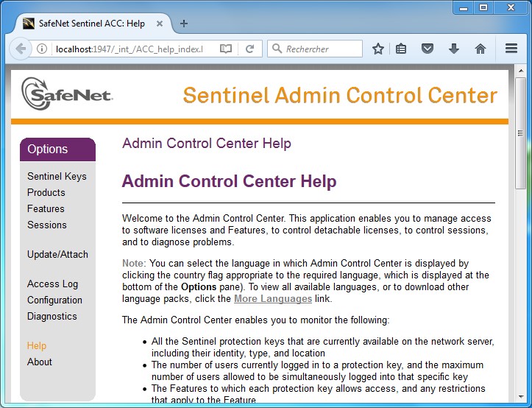Open the site information icon
Image resolution: width=532 pixels, height=408 pixels.
42,49
